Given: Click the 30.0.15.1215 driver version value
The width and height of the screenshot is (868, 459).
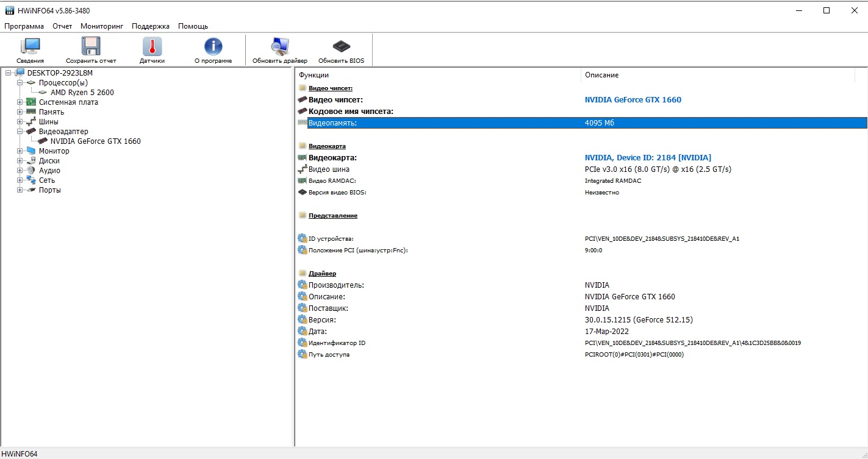Looking at the screenshot, I should click(639, 319).
